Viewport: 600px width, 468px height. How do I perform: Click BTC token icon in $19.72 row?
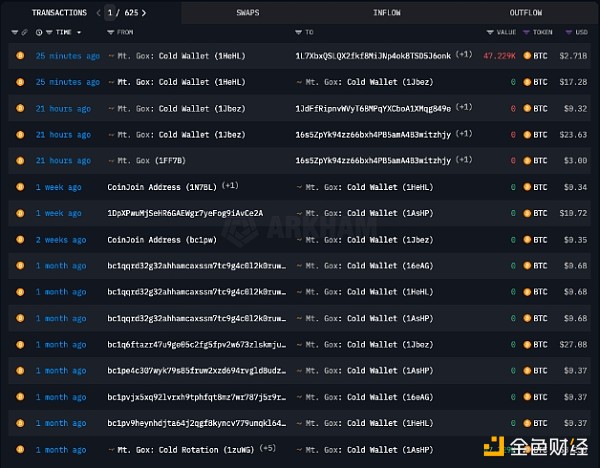tap(527, 213)
